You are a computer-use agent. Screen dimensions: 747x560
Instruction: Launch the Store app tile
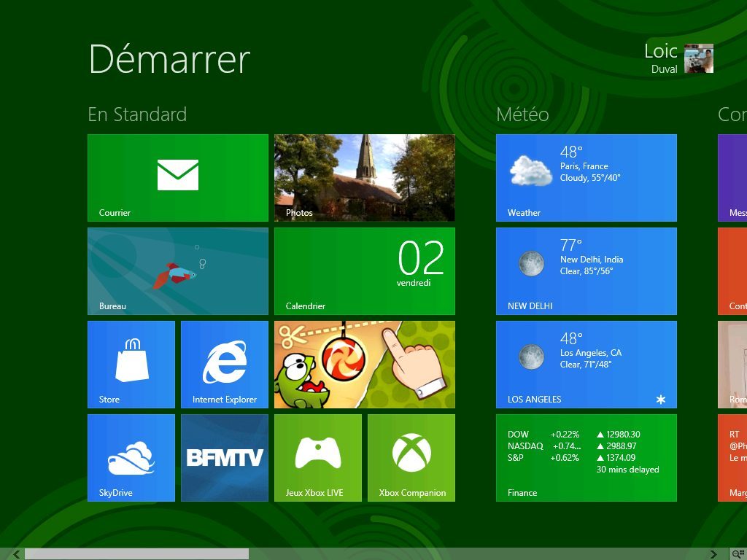tap(131, 364)
